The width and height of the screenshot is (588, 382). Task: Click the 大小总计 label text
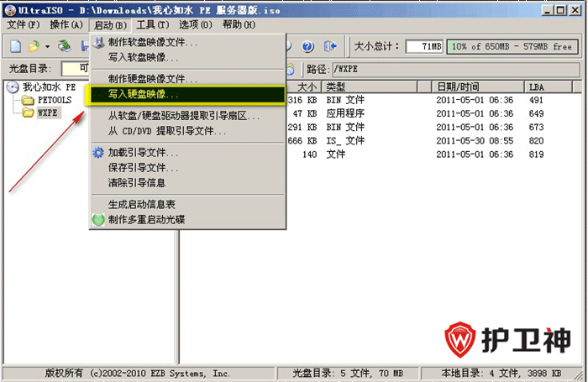tap(377, 46)
